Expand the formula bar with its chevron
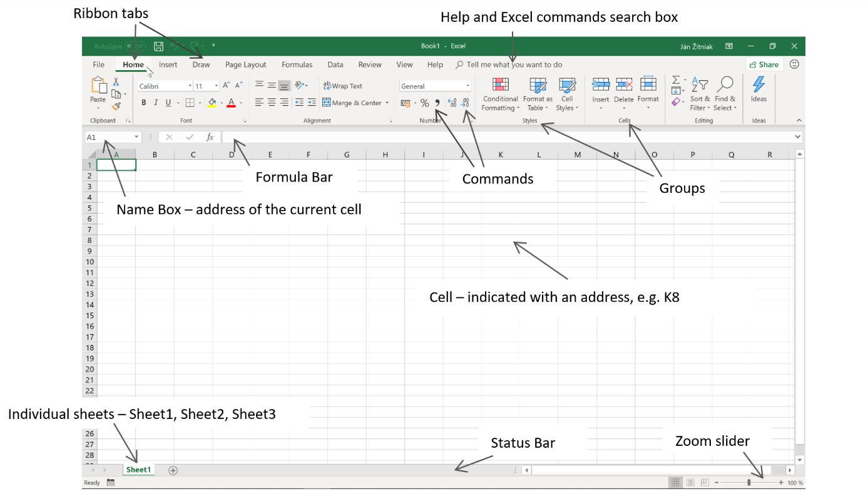 (x=797, y=137)
